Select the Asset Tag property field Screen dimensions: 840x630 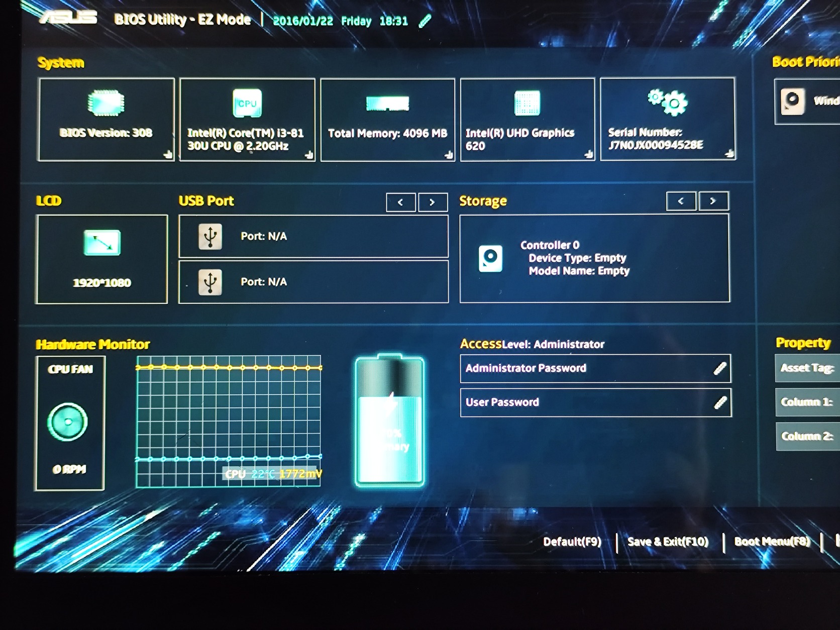point(808,368)
